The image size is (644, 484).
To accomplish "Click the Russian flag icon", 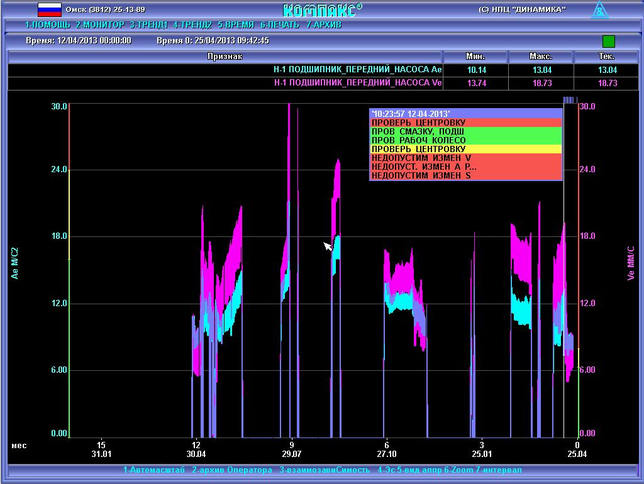I will (48, 8).
